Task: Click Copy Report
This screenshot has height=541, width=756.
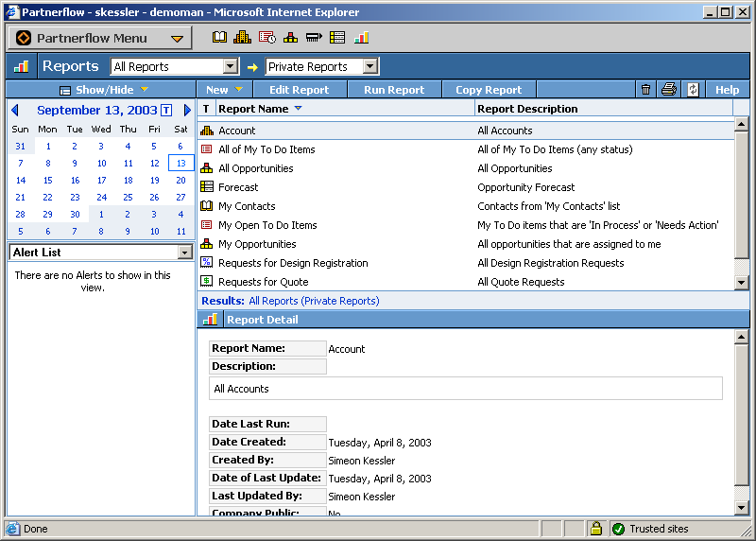Action: 489,90
